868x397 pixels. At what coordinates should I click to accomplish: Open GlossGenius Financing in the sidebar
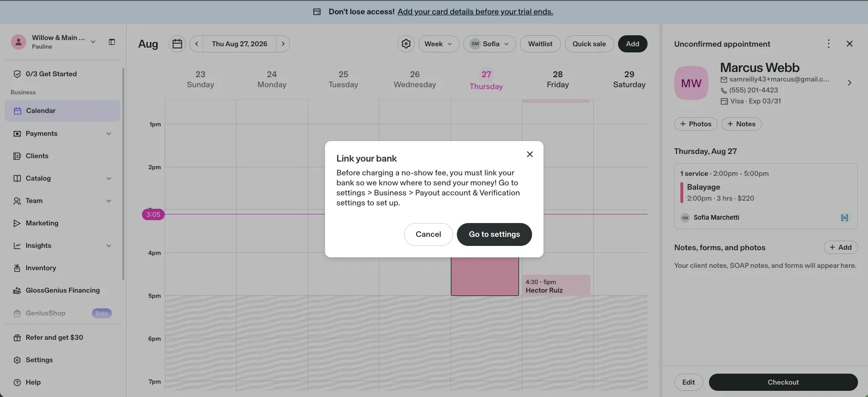pyautogui.click(x=63, y=291)
